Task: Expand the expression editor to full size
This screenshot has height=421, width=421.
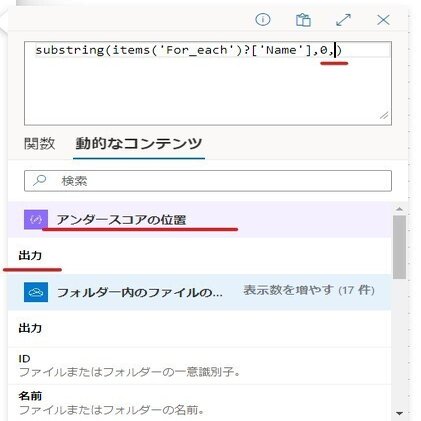Action: [x=343, y=20]
